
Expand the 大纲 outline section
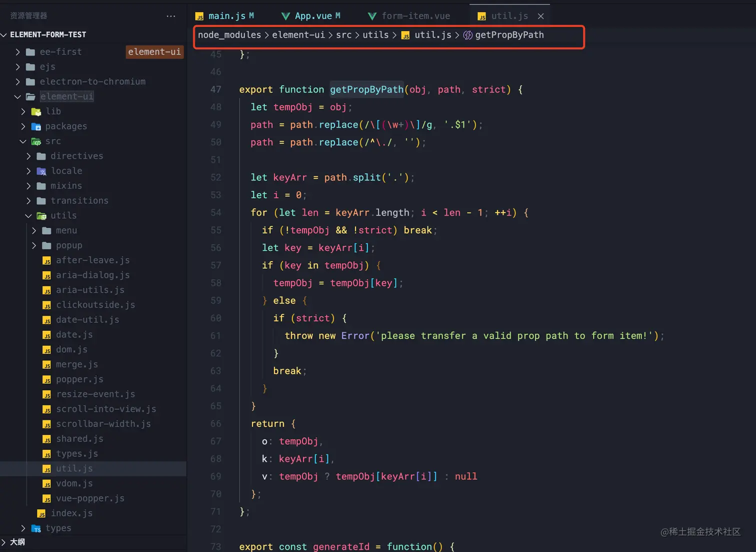click(3, 542)
